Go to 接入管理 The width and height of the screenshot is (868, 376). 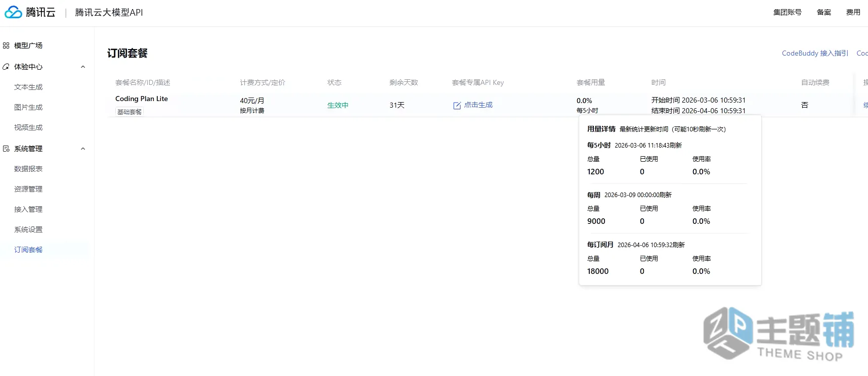pyautogui.click(x=28, y=209)
